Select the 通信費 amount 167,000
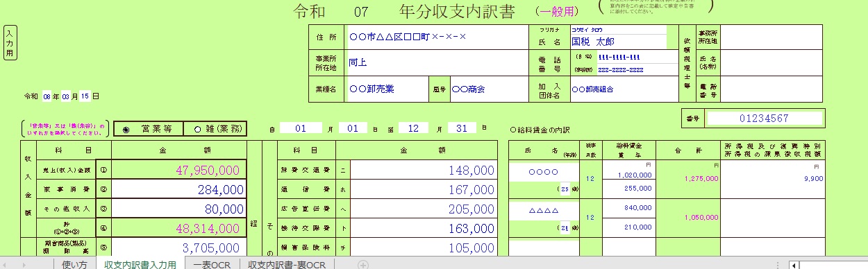 tap(424, 189)
